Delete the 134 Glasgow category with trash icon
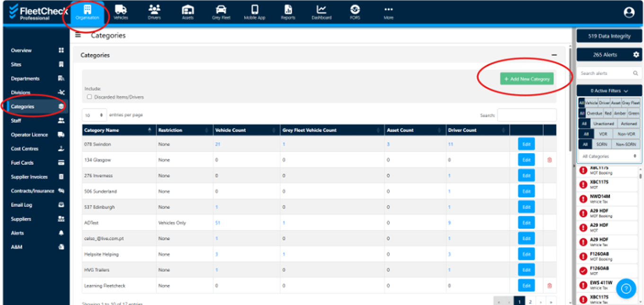Screen dimensions: 644x305 coord(549,160)
